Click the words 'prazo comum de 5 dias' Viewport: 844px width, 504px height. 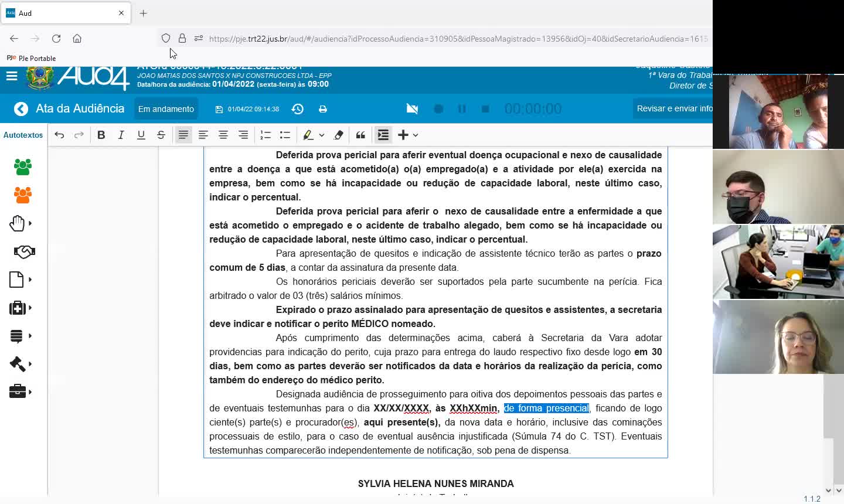(x=435, y=261)
